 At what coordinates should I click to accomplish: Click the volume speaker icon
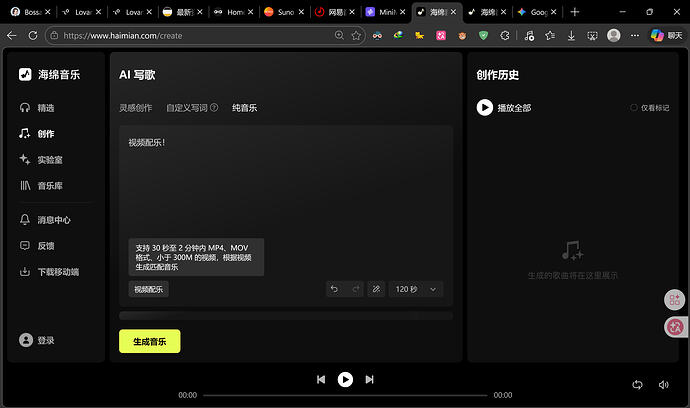[664, 385]
